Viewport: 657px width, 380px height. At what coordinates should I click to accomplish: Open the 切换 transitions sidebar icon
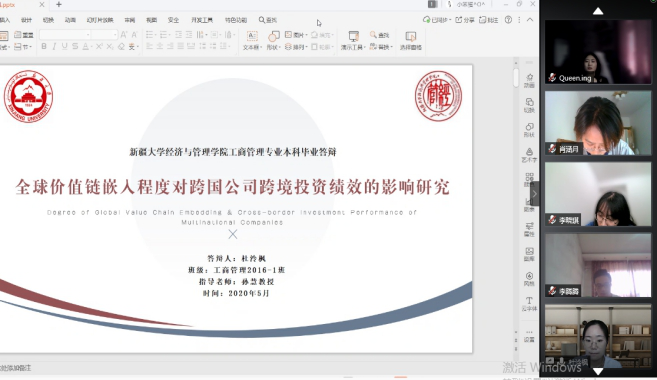coord(529,105)
